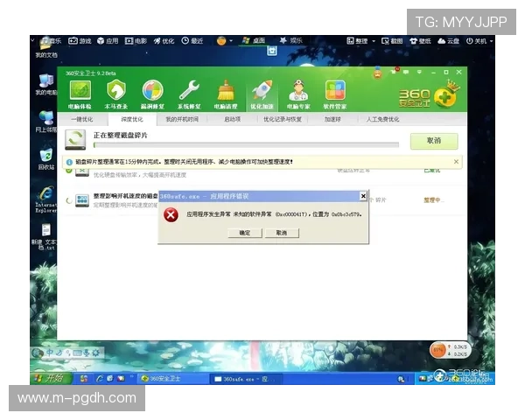Switch to the 启动项 tab

(232, 119)
